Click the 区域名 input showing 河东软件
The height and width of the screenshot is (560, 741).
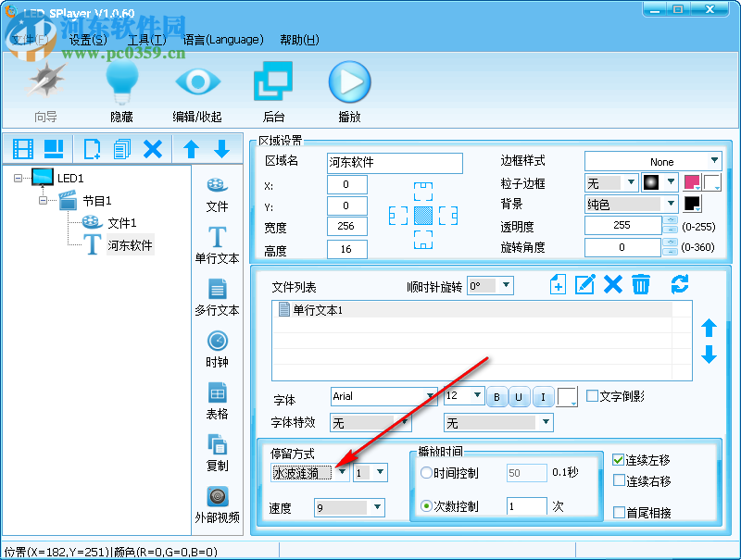point(395,163)
